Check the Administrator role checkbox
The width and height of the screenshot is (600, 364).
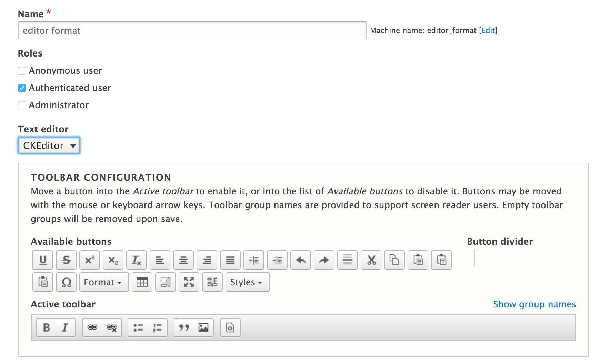(22, 105)
